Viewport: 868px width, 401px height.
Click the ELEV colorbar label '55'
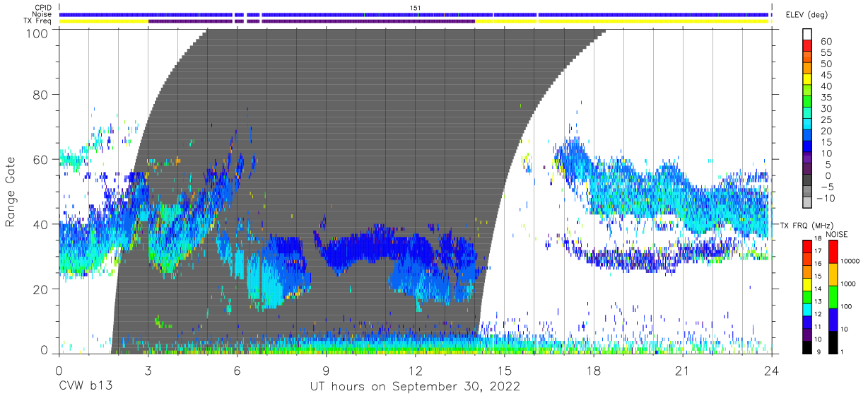pos(826,53)
